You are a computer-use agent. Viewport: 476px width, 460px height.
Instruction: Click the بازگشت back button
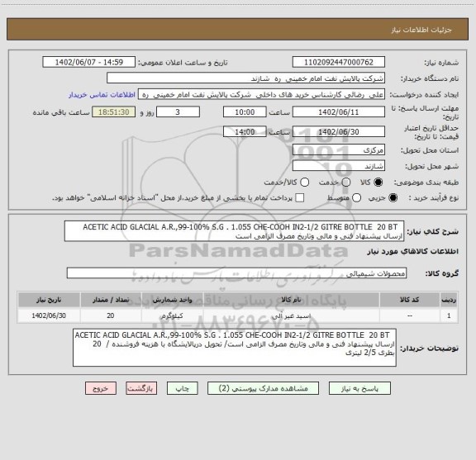coord(141,388)
